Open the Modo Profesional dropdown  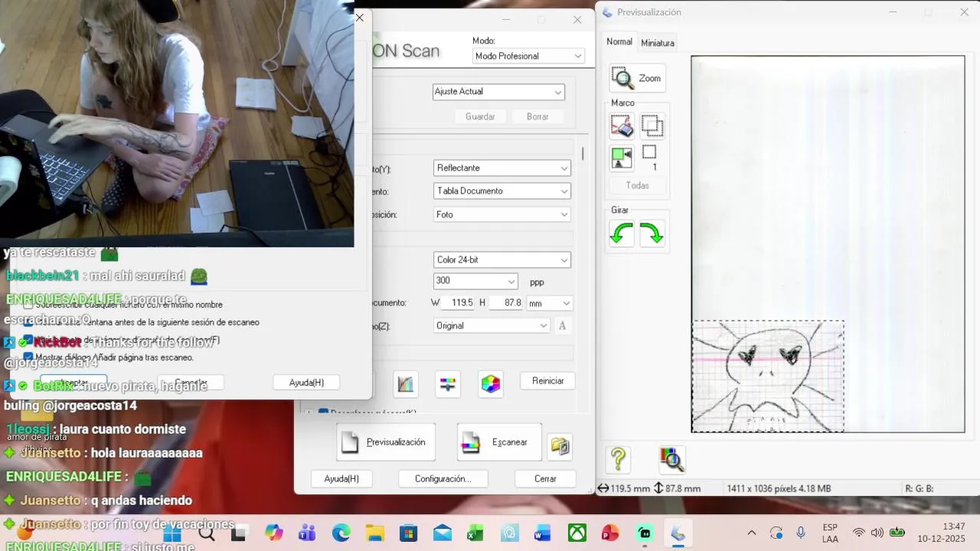(528, 56)
